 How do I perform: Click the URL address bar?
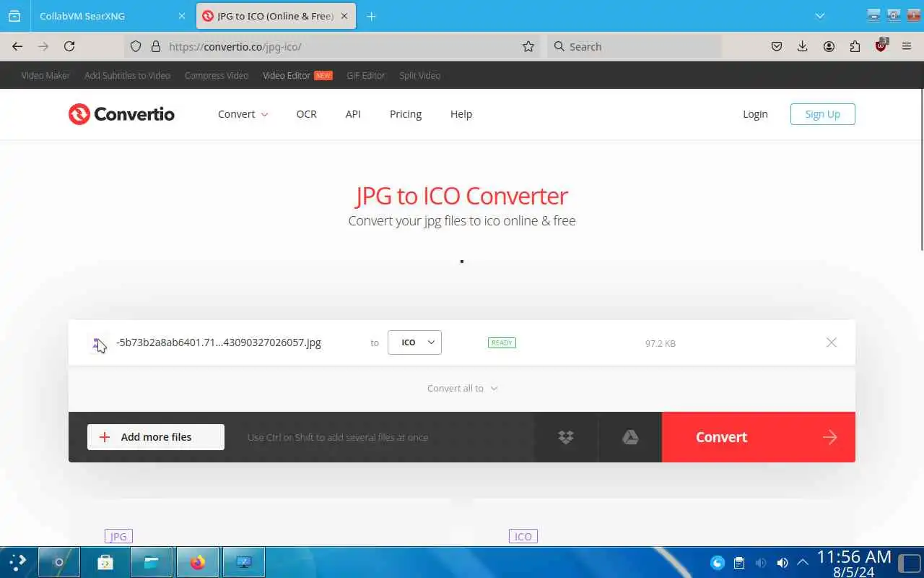click(332, 46)
